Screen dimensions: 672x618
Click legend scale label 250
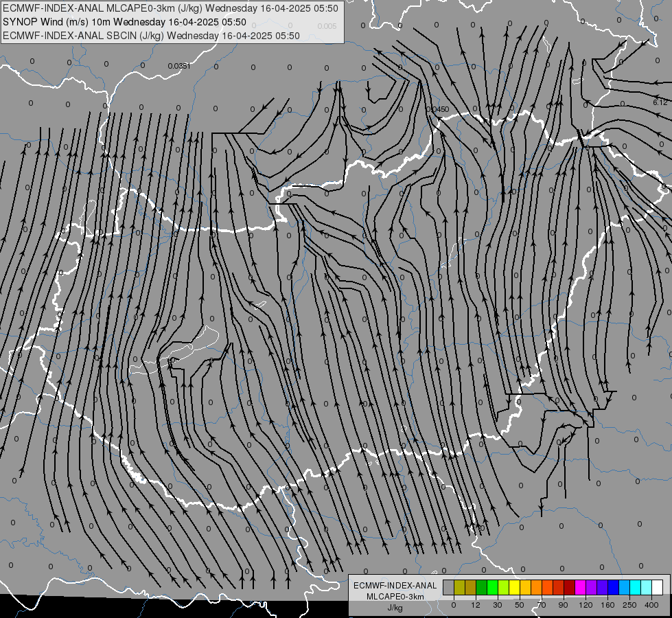[x=629, y=605]
